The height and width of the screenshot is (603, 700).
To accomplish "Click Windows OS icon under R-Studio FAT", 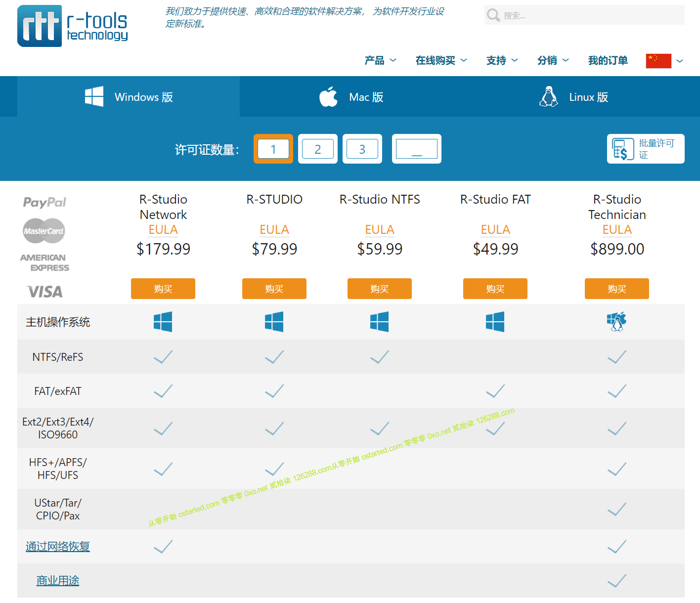I will tap(495, 322).
